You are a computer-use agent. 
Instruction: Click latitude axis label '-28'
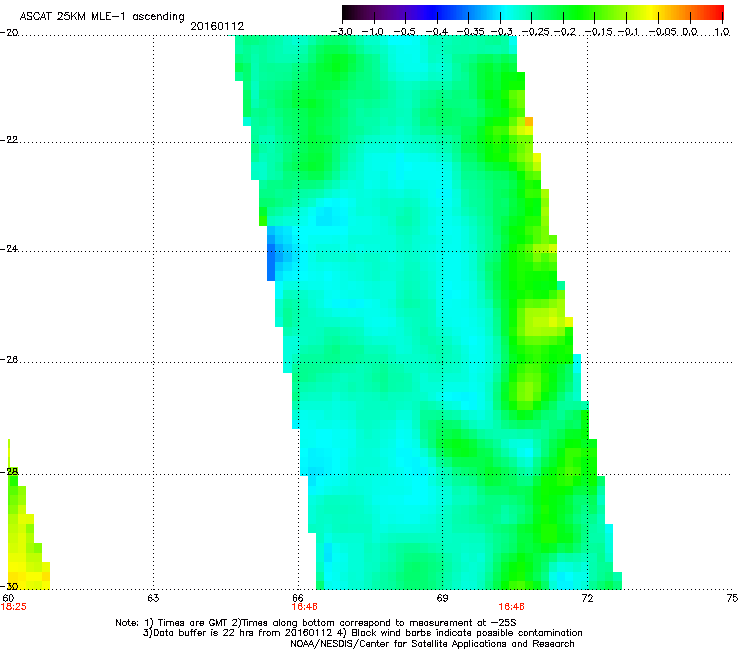coord(9,472)
